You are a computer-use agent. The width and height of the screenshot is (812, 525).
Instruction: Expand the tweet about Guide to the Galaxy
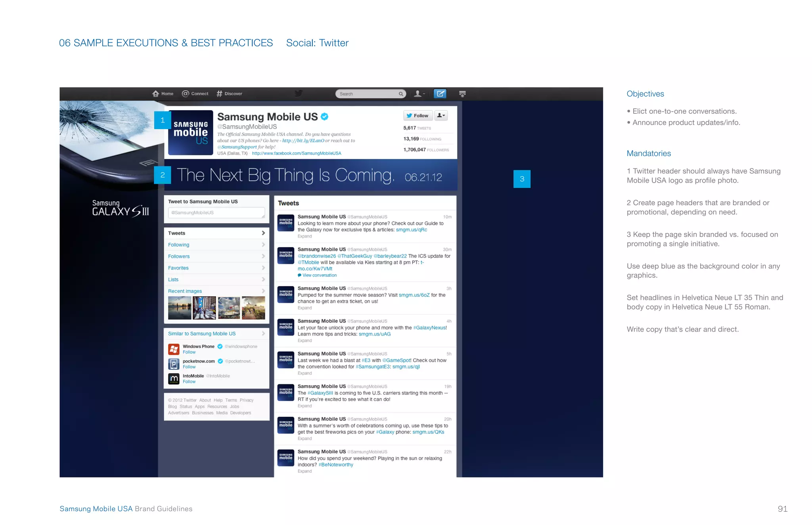pos(304,237)
